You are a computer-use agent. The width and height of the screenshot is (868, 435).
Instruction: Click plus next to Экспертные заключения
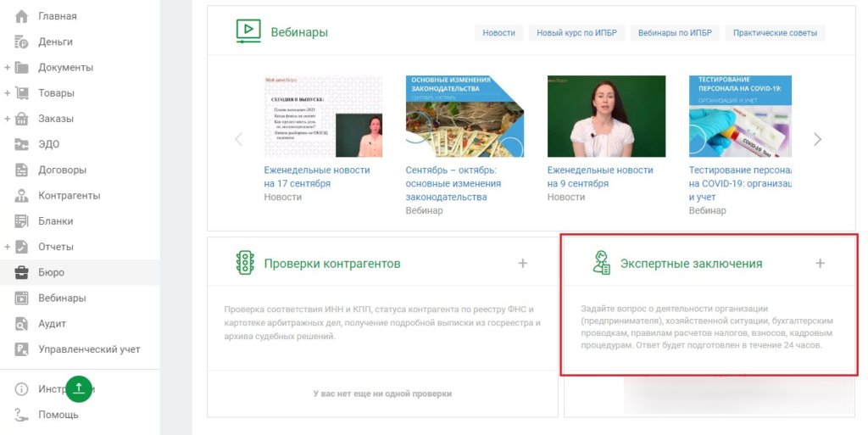pyautogui.click(x=820, y=264)
